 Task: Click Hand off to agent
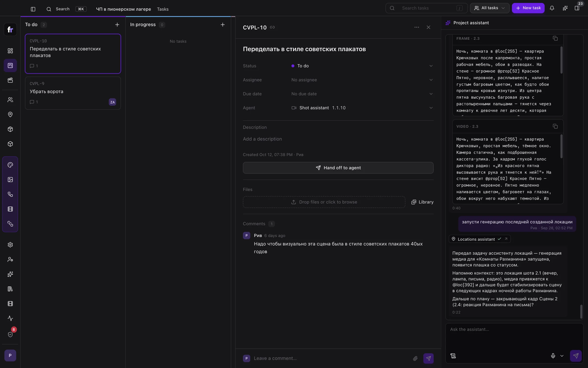click(338, 168)
